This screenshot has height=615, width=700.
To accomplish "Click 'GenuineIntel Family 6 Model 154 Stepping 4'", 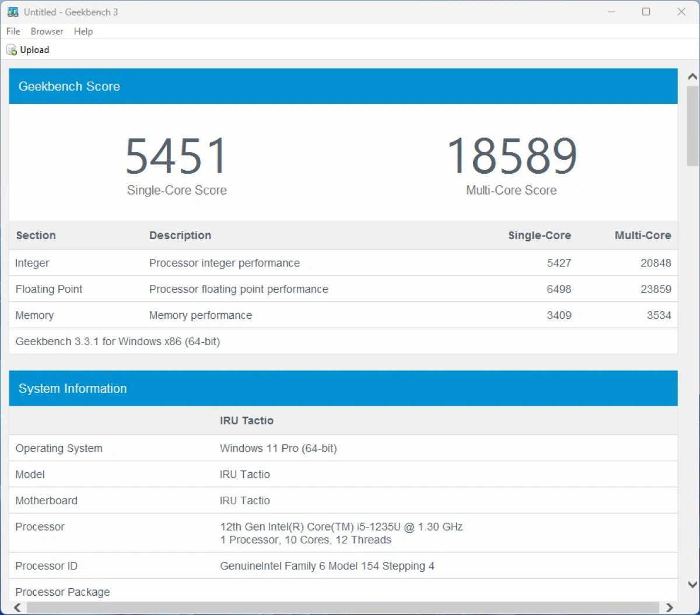I will tap(327, 566).
